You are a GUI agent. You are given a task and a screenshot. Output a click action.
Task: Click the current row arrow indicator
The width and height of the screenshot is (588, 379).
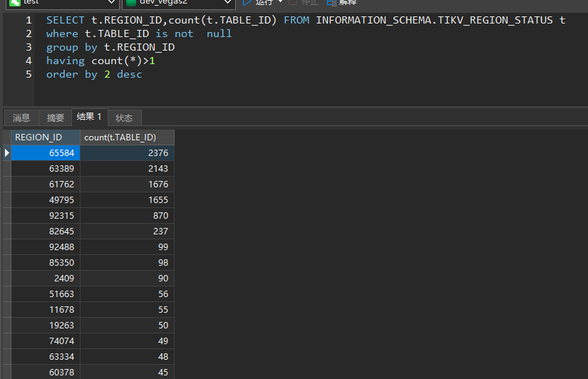6,152
